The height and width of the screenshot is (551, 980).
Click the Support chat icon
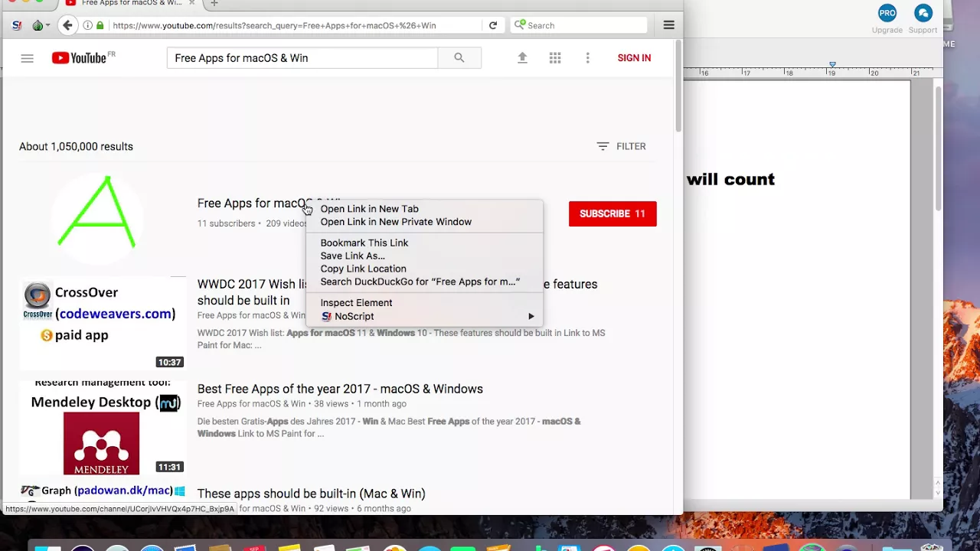[x=923, y=12]
